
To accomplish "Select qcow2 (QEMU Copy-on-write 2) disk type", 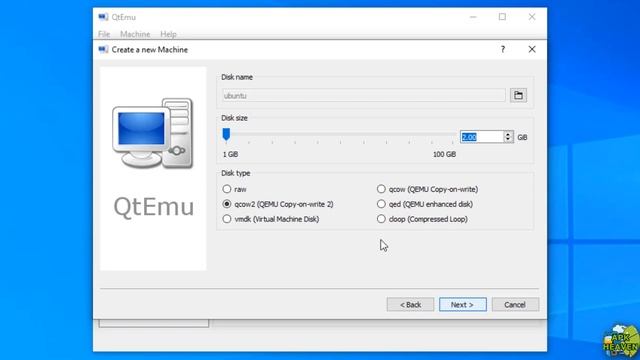I will 278,204.
